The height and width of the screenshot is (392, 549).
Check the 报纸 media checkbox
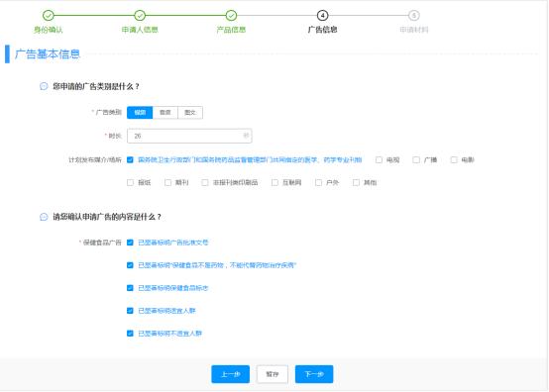tap(130, 182)
